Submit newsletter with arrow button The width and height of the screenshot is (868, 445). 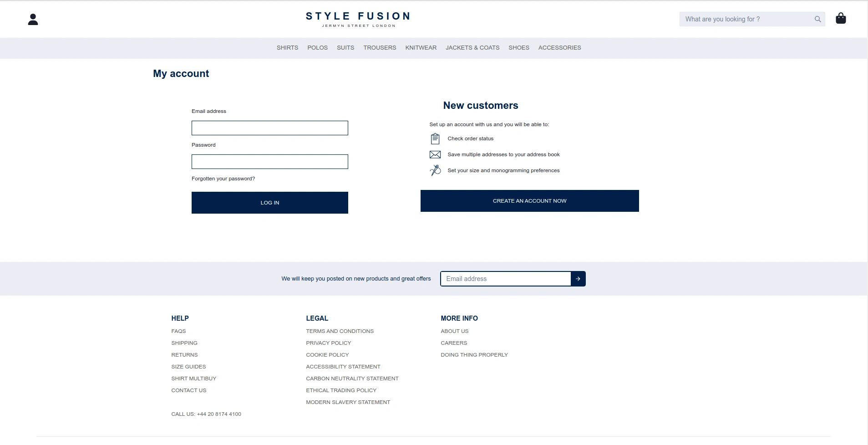[x=578, y=279]
